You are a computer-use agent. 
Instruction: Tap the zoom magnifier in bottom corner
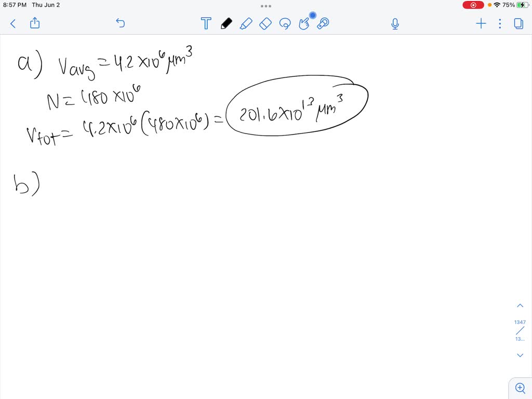tap(520, 388)
